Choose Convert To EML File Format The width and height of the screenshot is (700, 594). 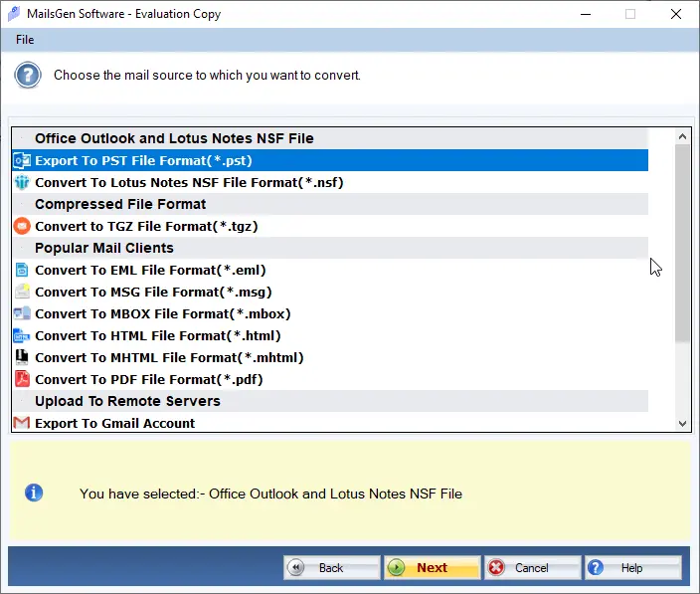tap(330, 270)
